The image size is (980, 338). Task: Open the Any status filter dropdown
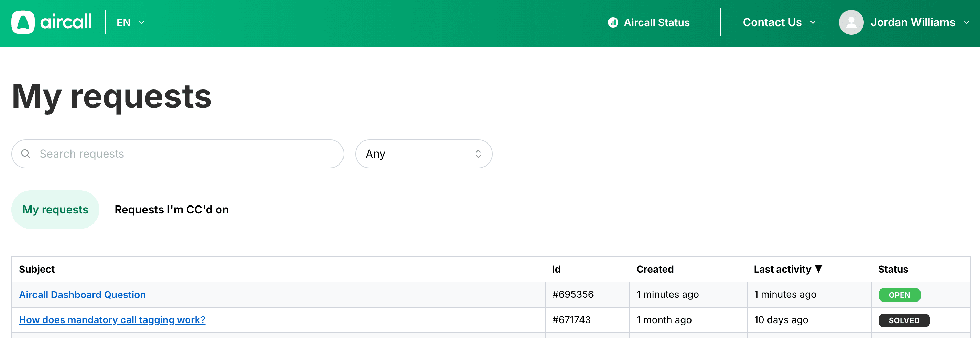(x=423, y=154)
